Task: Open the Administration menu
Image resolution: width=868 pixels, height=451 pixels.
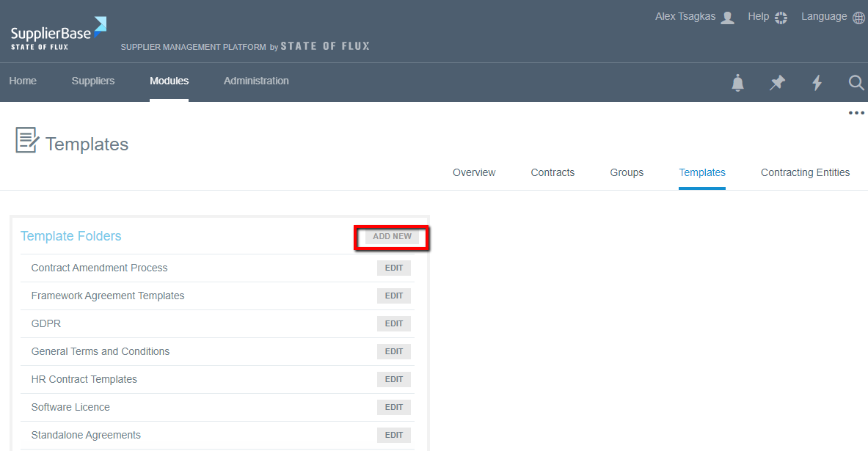Action: coord(256,81)
